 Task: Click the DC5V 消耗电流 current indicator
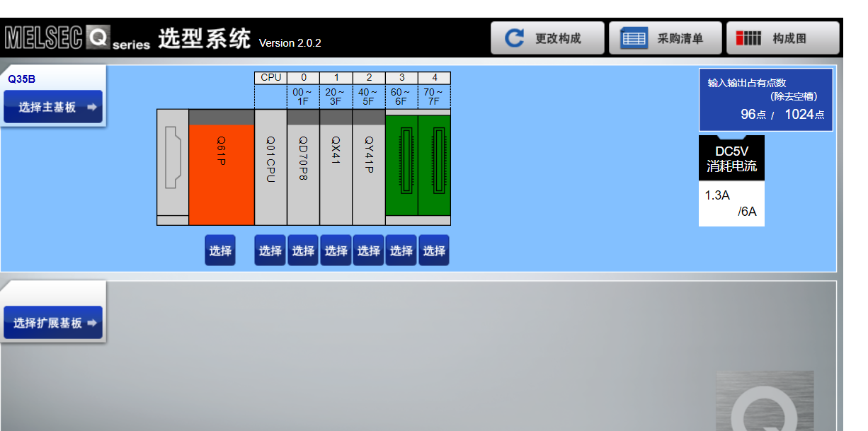click(731, 180)
